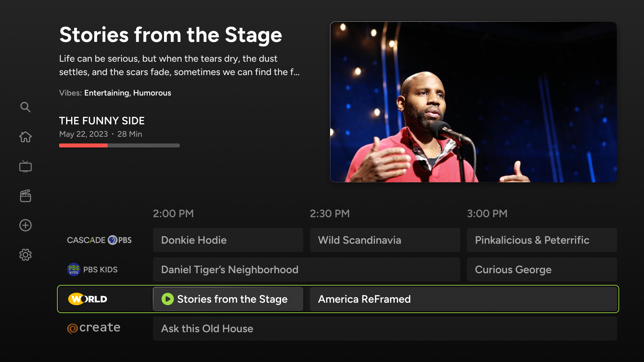Select the Create channel logo

[x=94, y=328]
